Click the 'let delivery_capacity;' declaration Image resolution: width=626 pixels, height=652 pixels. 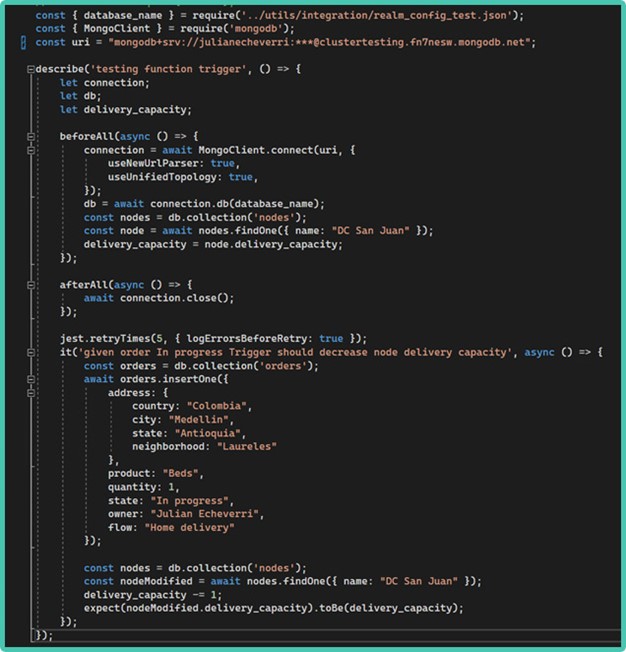(126, 110)
